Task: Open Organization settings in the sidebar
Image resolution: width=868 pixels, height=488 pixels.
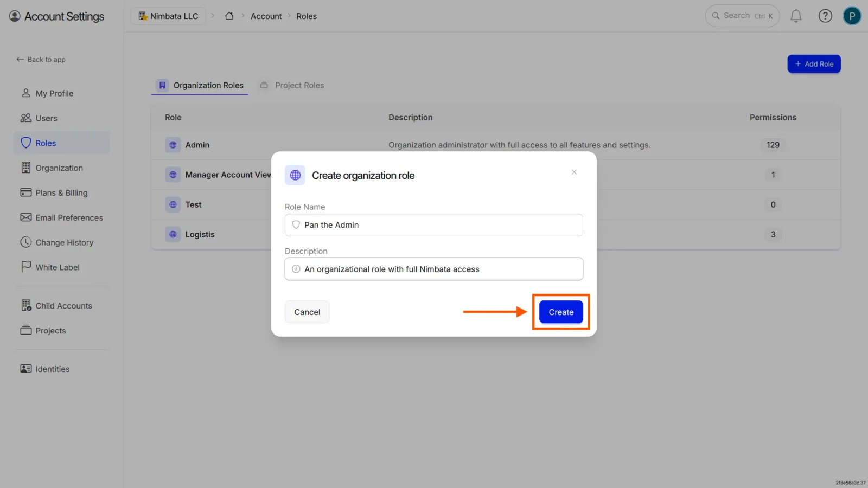Action: [x=62, y=168]
